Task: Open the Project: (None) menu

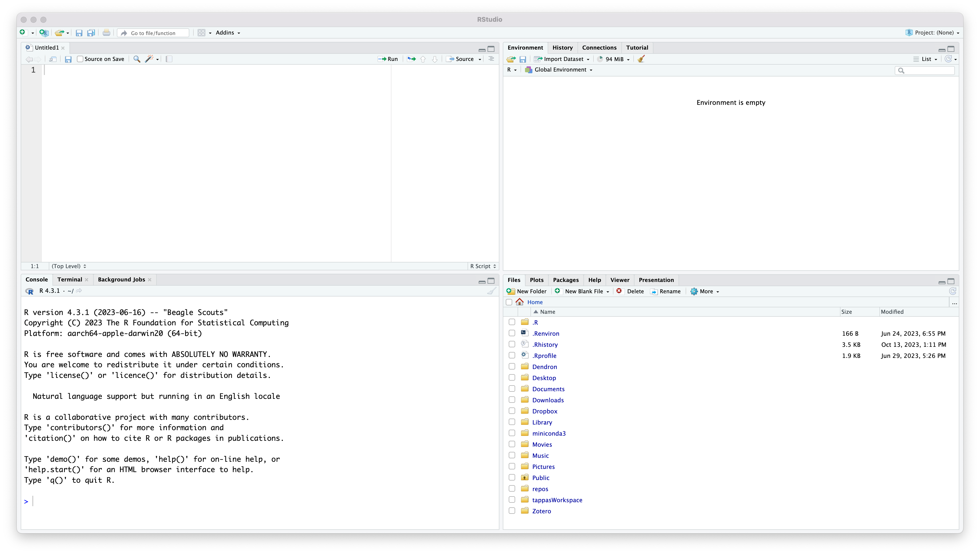Action: (x=932, y=33)
